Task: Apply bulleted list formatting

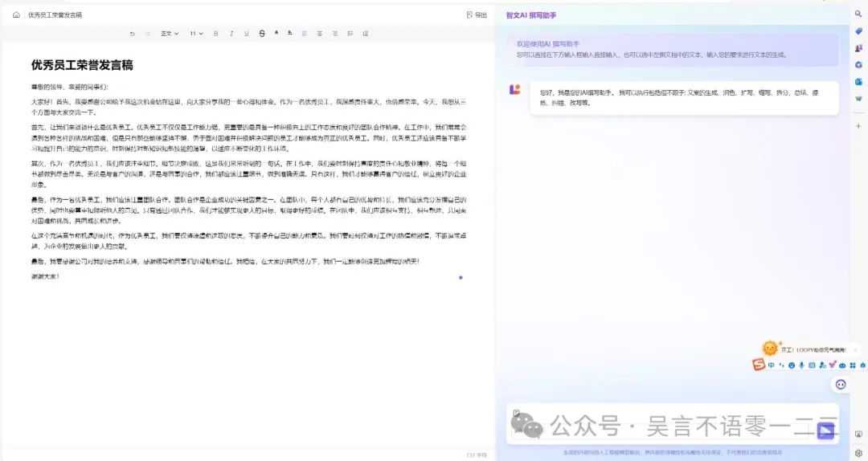Action: coord(350,34)
